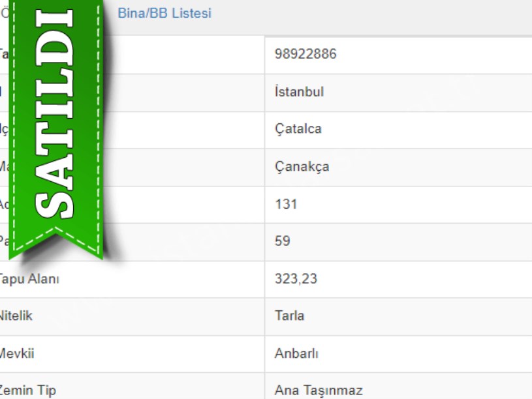Click the cut-off tab left of Bina/BB Listesi

tap(4, 14)
